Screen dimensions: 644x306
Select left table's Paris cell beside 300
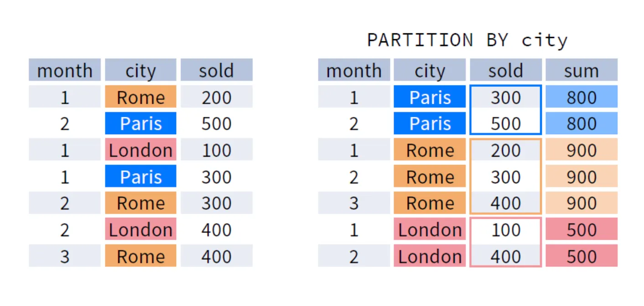[140, 177]
